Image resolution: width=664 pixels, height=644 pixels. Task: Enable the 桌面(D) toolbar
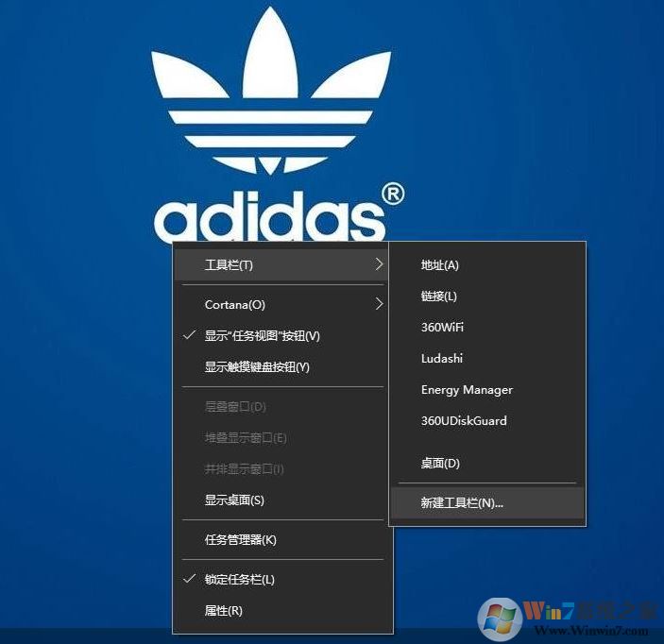(487, 464)
